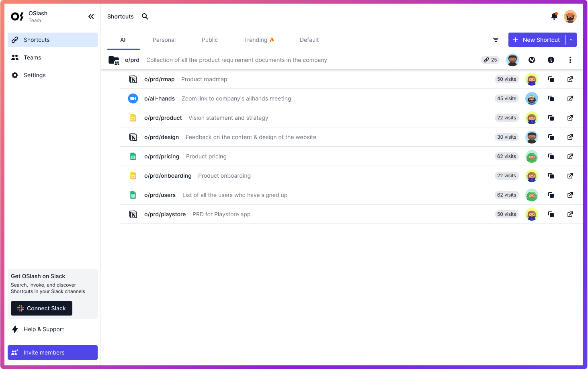Screen dimensions: 588x369
Task: Click the info icon on the o/prd collection
Action: (551, 60)
